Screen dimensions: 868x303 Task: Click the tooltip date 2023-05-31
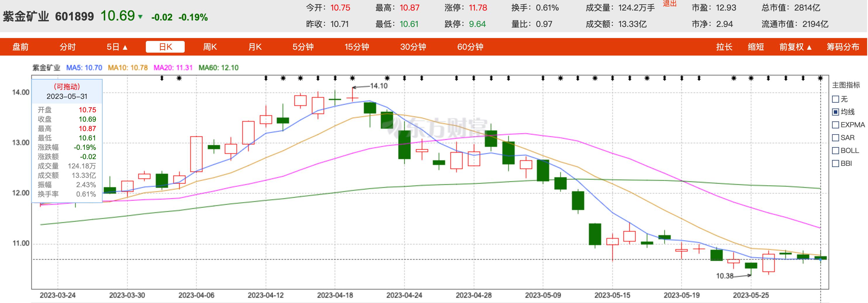pos(67,97)
